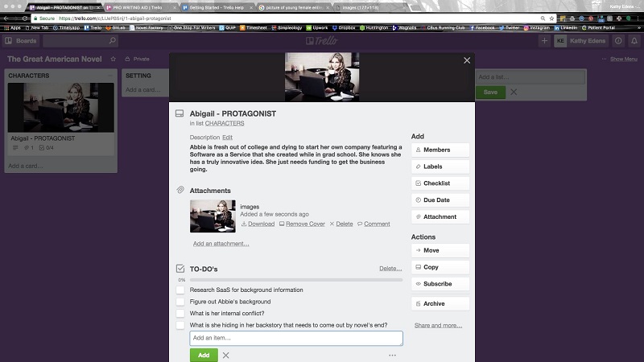
Task: Open the Kathy Edens account menu
Action: [x=580, y=41]
